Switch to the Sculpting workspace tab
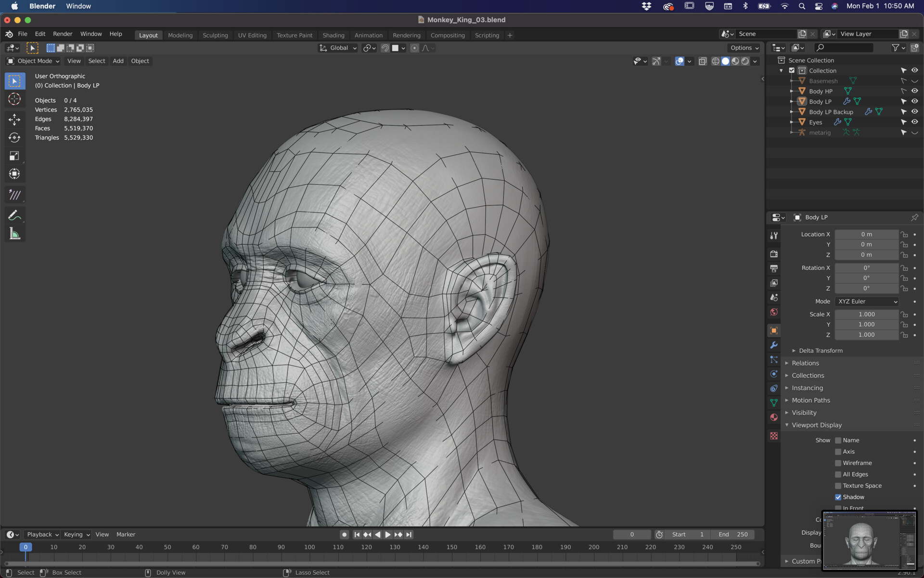This screenshot has width=924, height=578. coord(215,35)
